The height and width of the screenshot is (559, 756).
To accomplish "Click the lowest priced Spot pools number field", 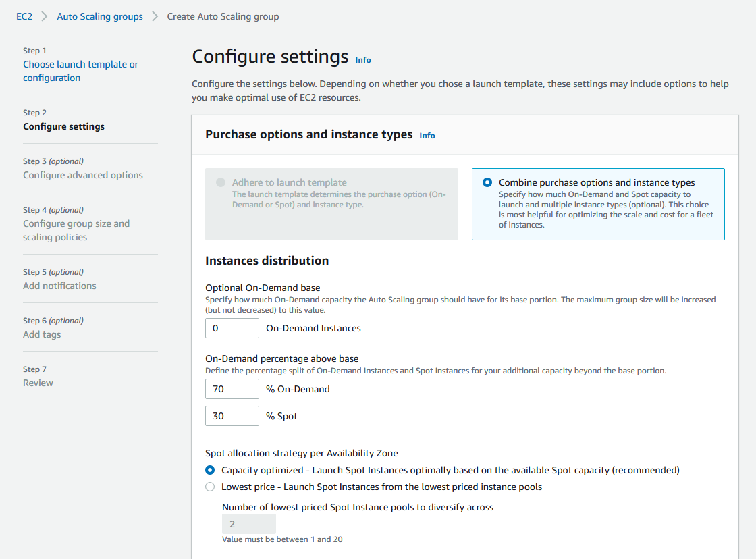I will tap(248, 524).
